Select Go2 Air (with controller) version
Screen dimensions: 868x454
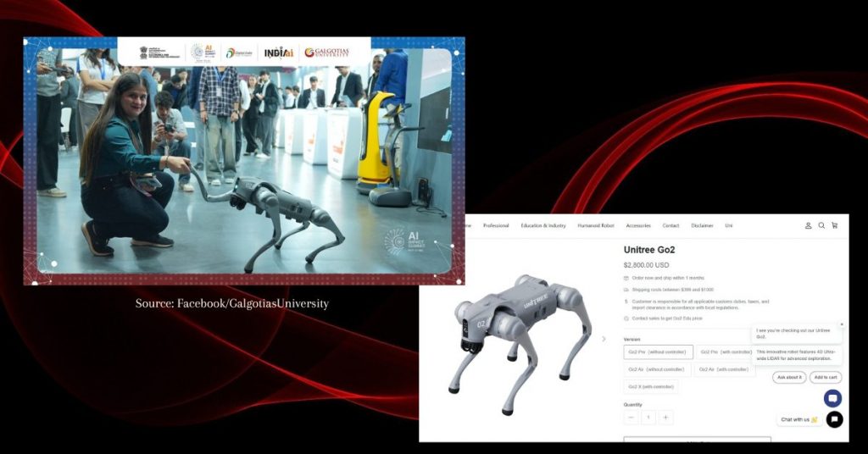(x=723, y=369)
